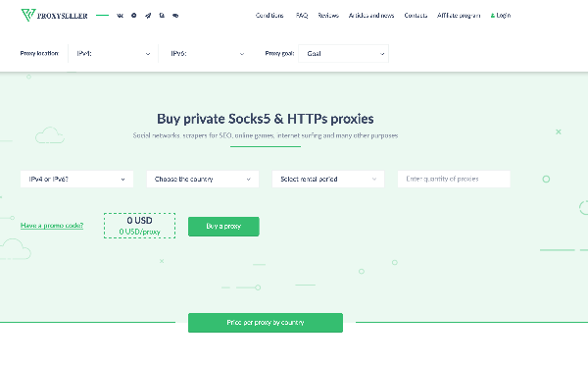Click the 'Have a promo code?' link
This screenshot has width=588, height=365.
click(52, 226)
